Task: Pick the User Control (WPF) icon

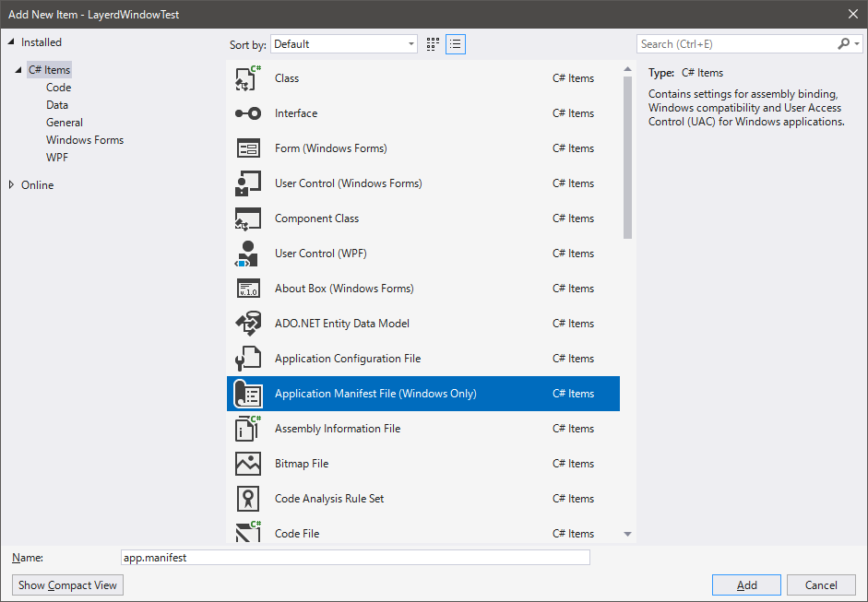Action: point(247,254)
